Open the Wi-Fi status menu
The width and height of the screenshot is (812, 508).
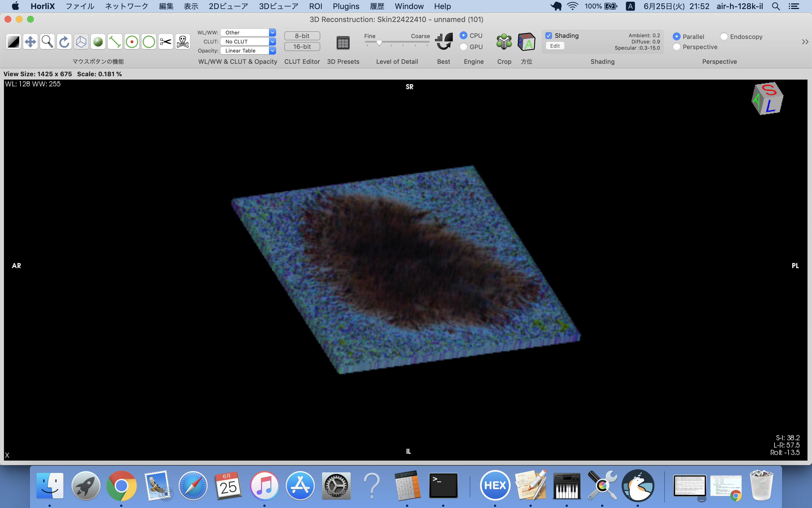572,6
